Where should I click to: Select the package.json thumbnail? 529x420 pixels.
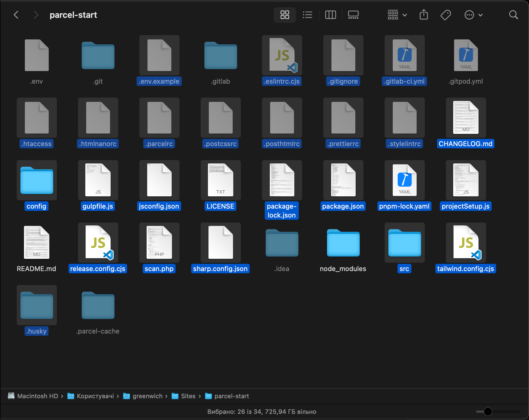point(343,180)
